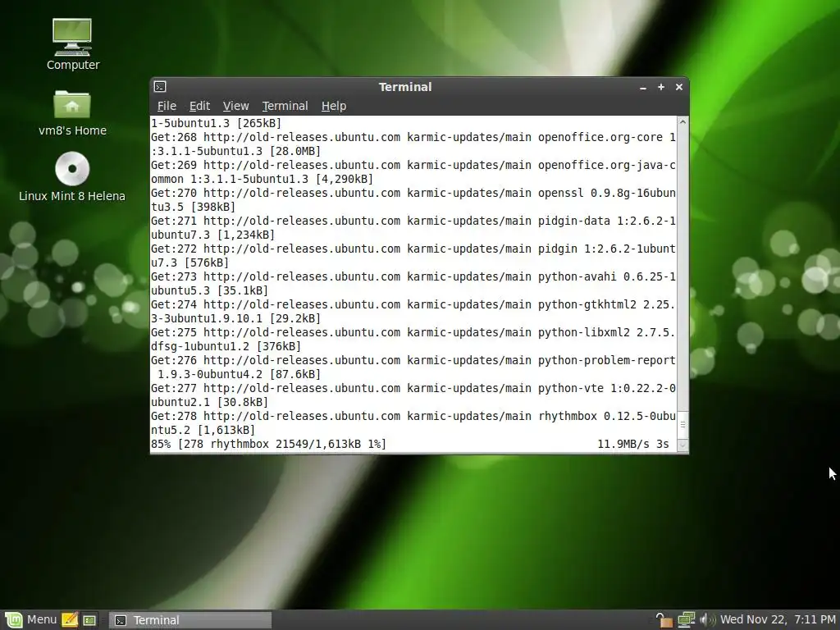
Task: Click the download speed '11.9MB/s 3s'
Action: coord(633,444)
